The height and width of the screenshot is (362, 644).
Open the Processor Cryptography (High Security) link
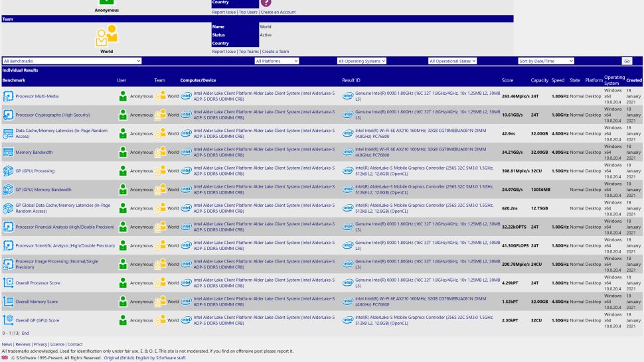coord(52,115)
